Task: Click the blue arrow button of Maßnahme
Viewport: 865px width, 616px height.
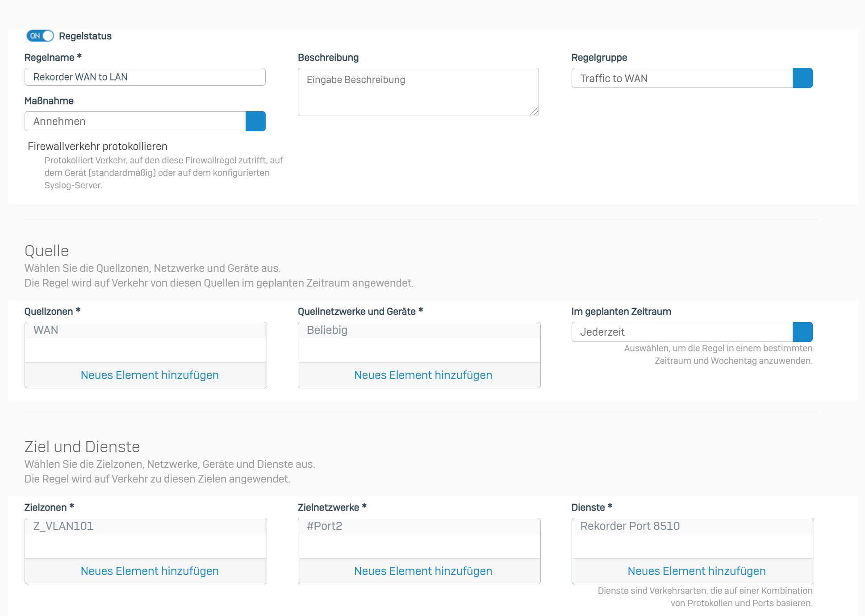Action: tap(255, 121)
